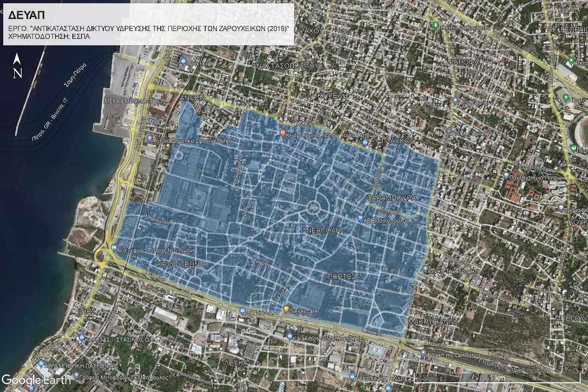
Task: Click the Νέα Γέφυρα Πάτρας marker icon
Action: point(114,248)
